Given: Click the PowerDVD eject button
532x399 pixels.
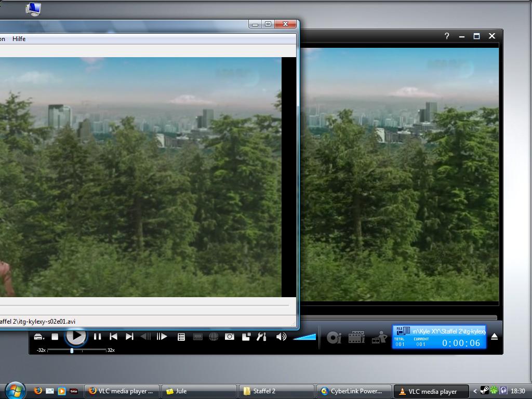Looking at the screenshot, I should point(495,337).
